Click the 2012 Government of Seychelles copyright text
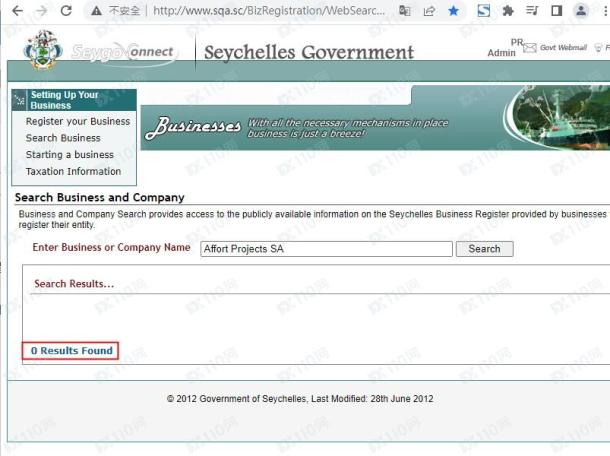Image resolution: width=610 pixels, height=456 pixels. pos(300,399)
